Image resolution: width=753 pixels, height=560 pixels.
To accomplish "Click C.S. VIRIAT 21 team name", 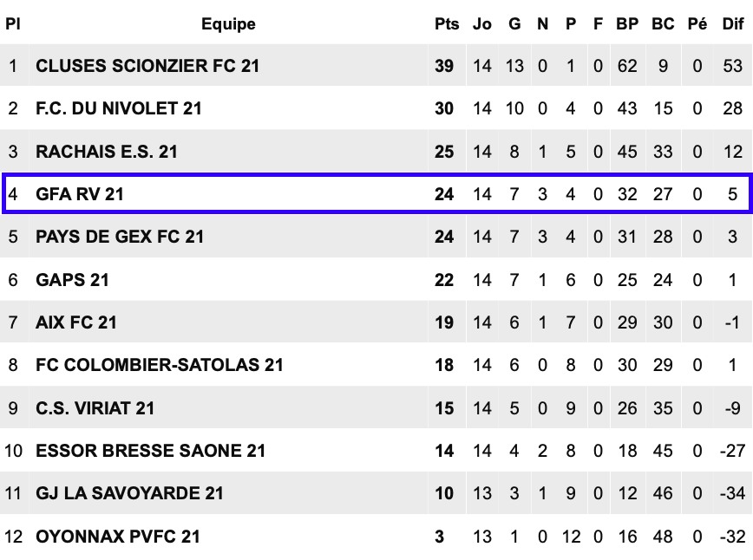I will click(x=95, y=408).
